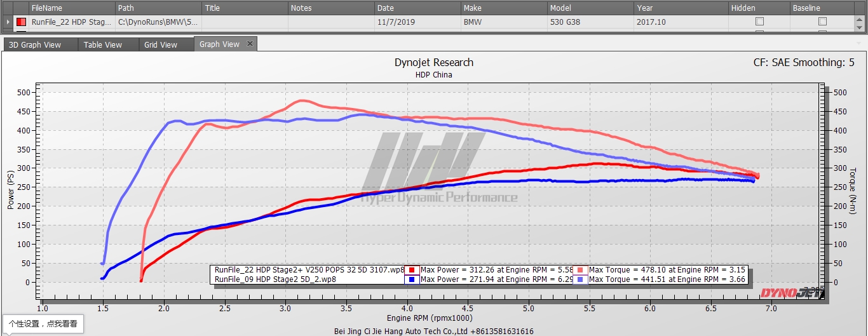Click the light red Max Torque legend marker
This screenshot has height=336, width=868.
pyautogui.click(x=580, y=270)
